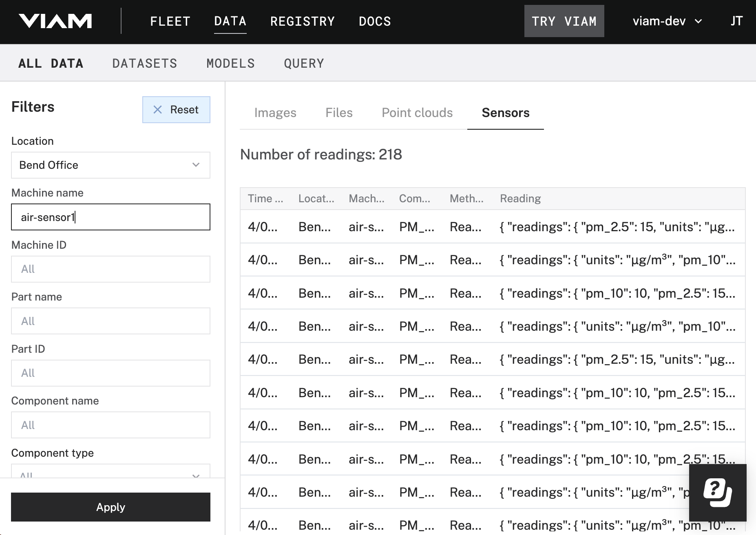Expand the Component type dropdown
The width and height of the screenshot is (756, 535).
tap(111, 472)
